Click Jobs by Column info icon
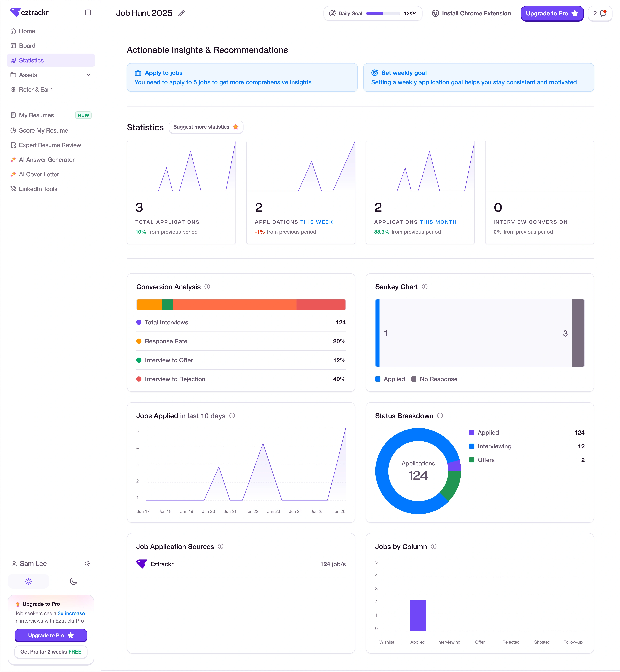 [x=433, y=547]
